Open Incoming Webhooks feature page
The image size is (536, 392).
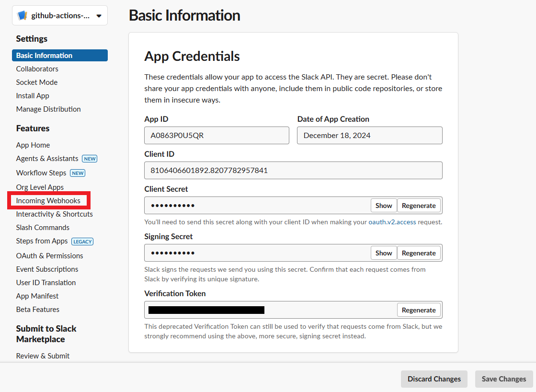point(48,200)
